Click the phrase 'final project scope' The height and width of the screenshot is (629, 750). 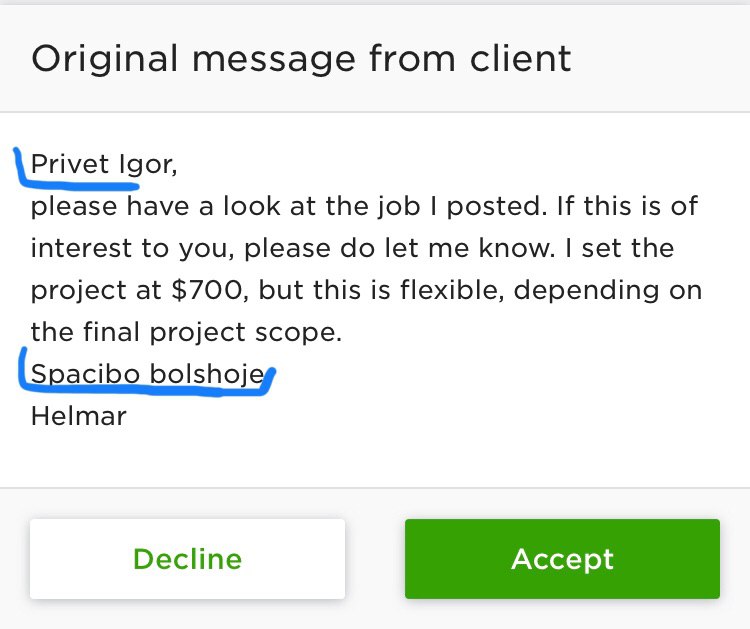(x=212, y=332)
